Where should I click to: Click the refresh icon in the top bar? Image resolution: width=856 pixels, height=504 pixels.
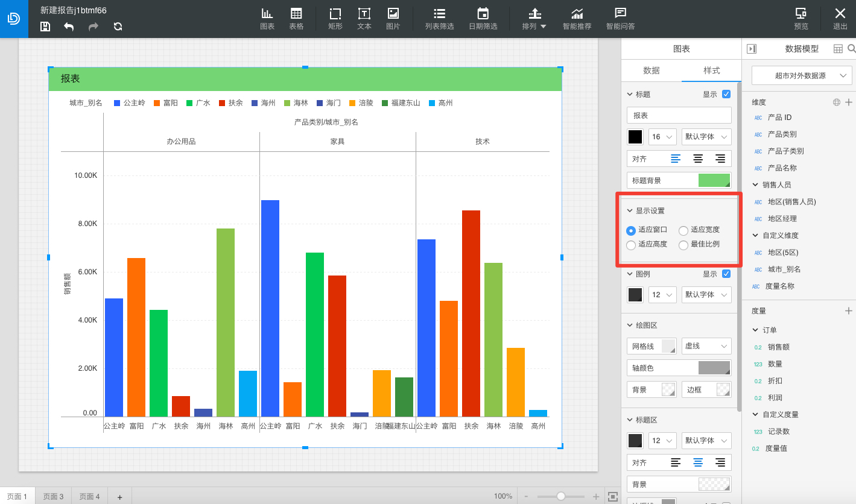tap(118, 27)
